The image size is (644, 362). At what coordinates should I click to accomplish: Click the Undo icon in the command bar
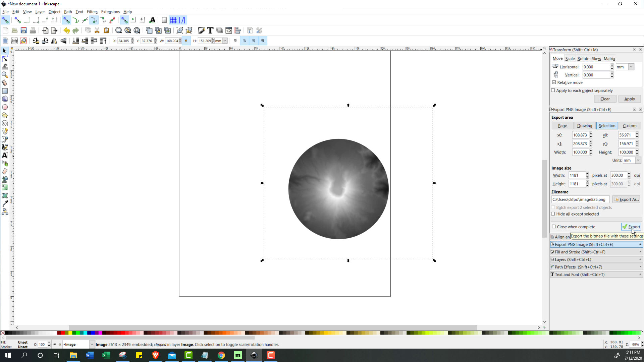(x=66, y=30)
